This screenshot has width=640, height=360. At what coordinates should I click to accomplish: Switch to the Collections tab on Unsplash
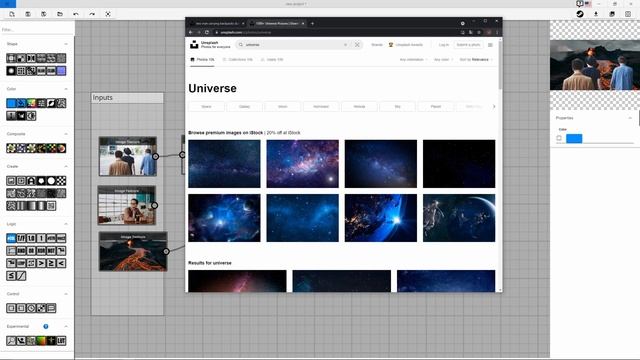tap(238, 60)
